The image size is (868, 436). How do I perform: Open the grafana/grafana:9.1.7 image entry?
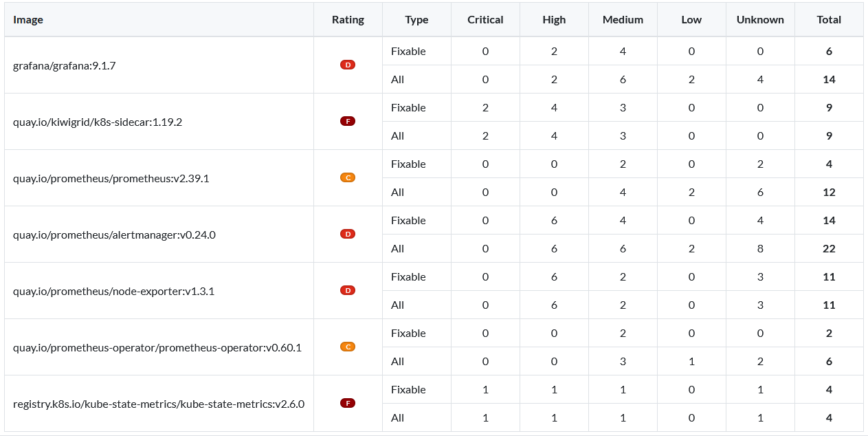coord(65,65)
